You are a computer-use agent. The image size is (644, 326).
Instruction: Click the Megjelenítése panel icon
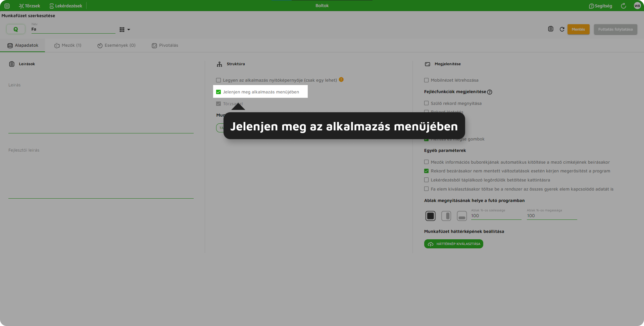(428, 64)
